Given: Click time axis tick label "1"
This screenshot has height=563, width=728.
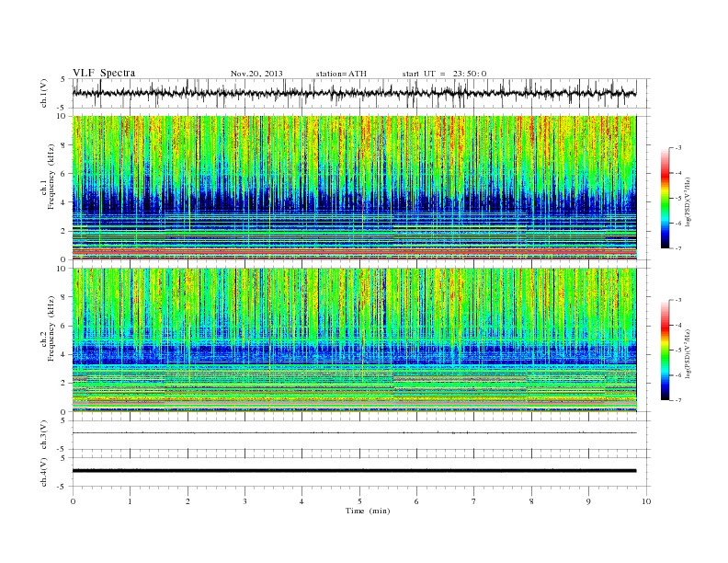Looking at the screenshot, I should [130, 501].
